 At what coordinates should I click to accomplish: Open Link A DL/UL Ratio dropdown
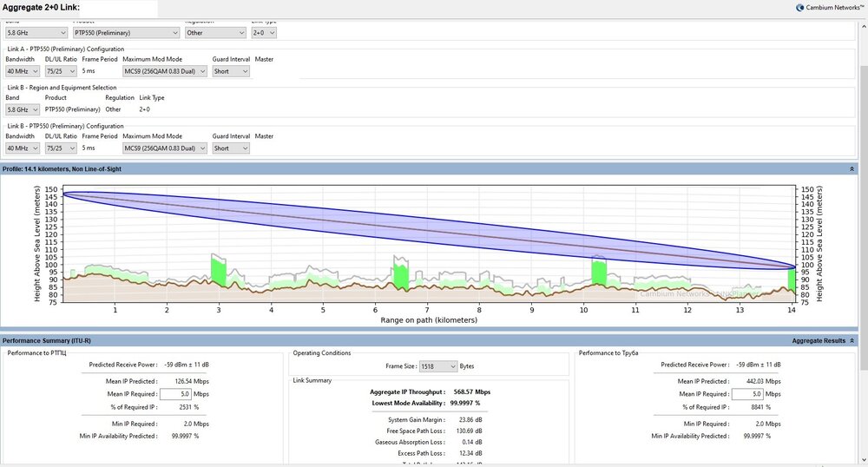click(61, 71)
